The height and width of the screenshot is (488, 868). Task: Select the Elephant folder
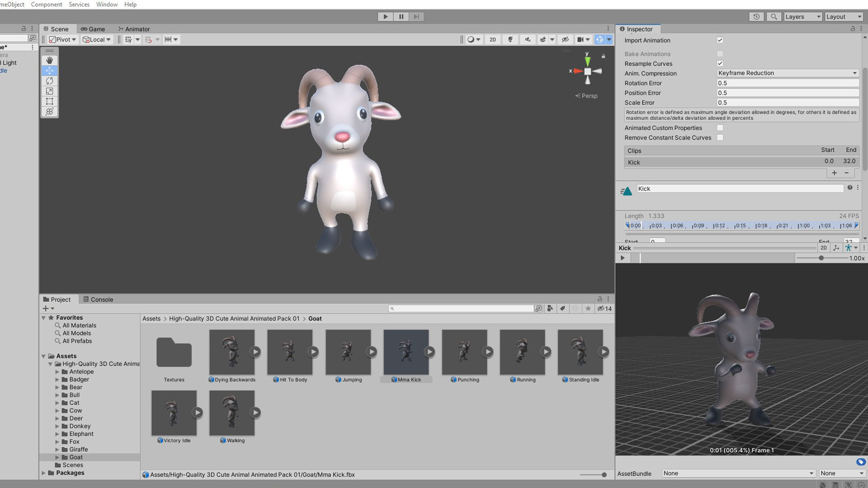point(81,434)
